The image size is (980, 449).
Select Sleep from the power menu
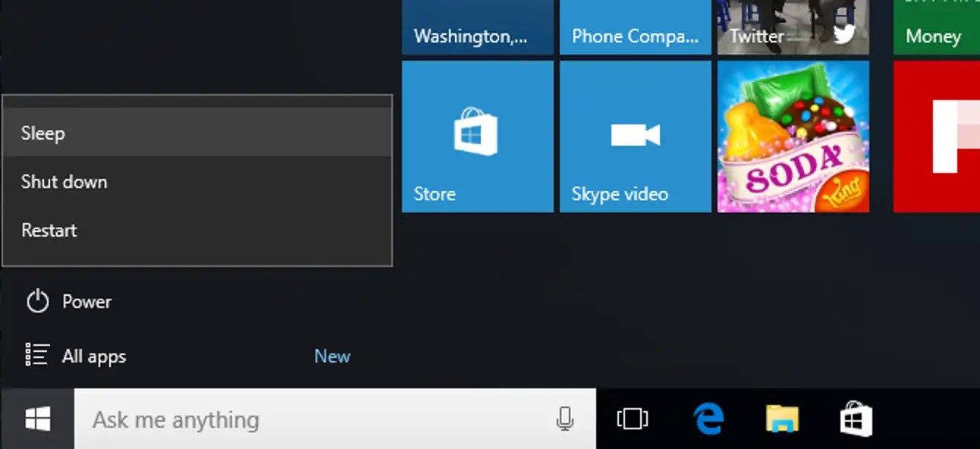pos(43,133)
